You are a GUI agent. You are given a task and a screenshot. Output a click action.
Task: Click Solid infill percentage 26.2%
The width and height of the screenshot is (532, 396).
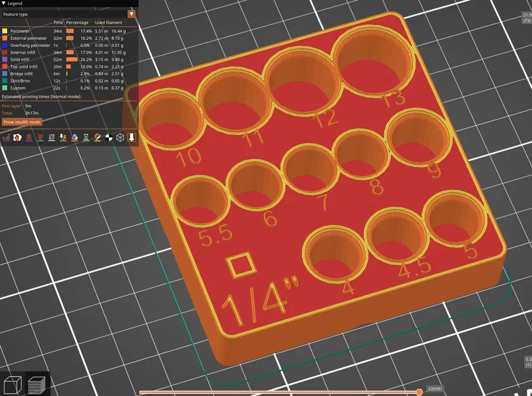[86, 60]
